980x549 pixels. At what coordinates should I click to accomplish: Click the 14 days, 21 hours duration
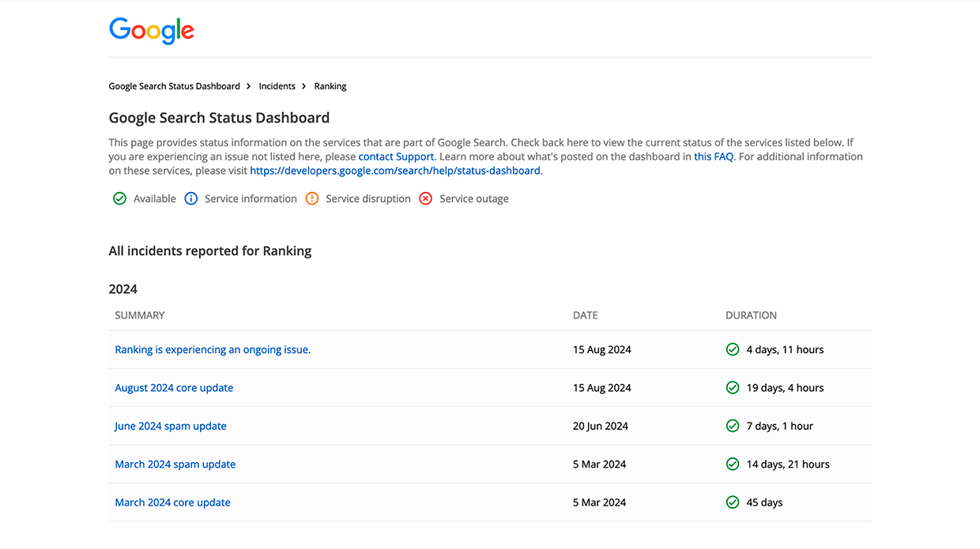coord(788,464)
